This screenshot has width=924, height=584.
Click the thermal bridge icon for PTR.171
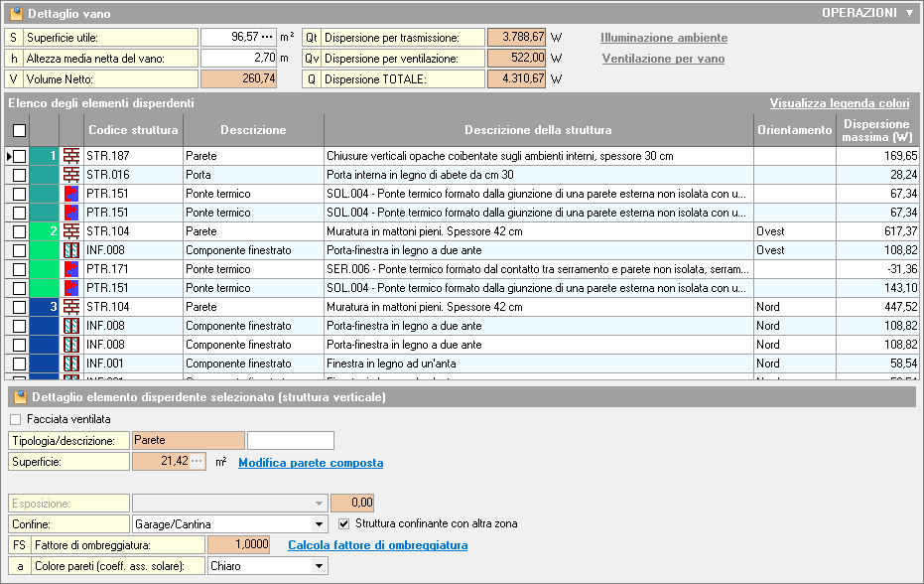pos(71,269)
